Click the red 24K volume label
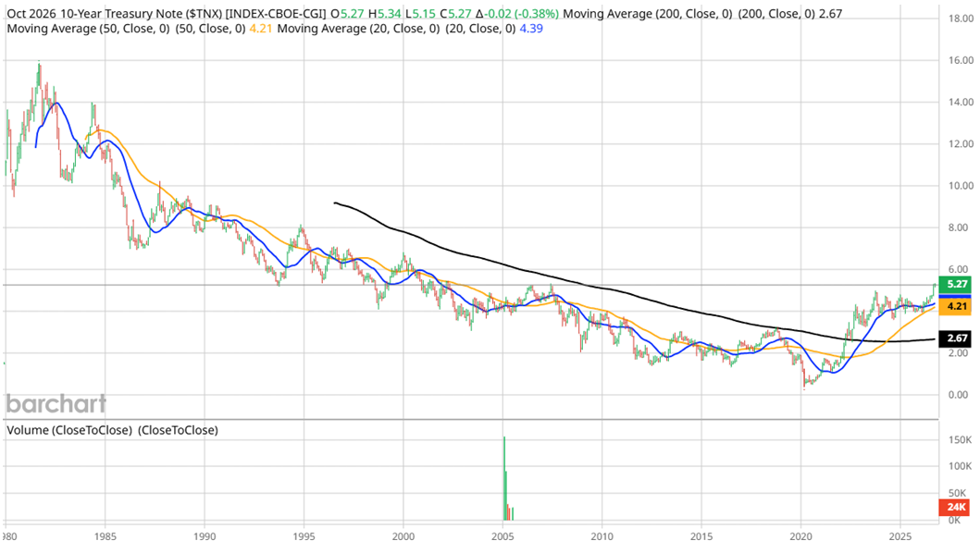 point(956,507)
